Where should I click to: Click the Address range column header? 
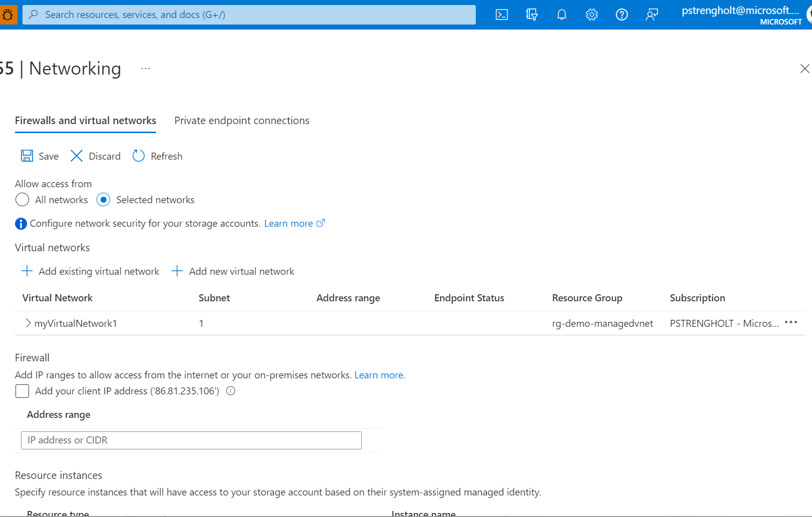point(348,298)
